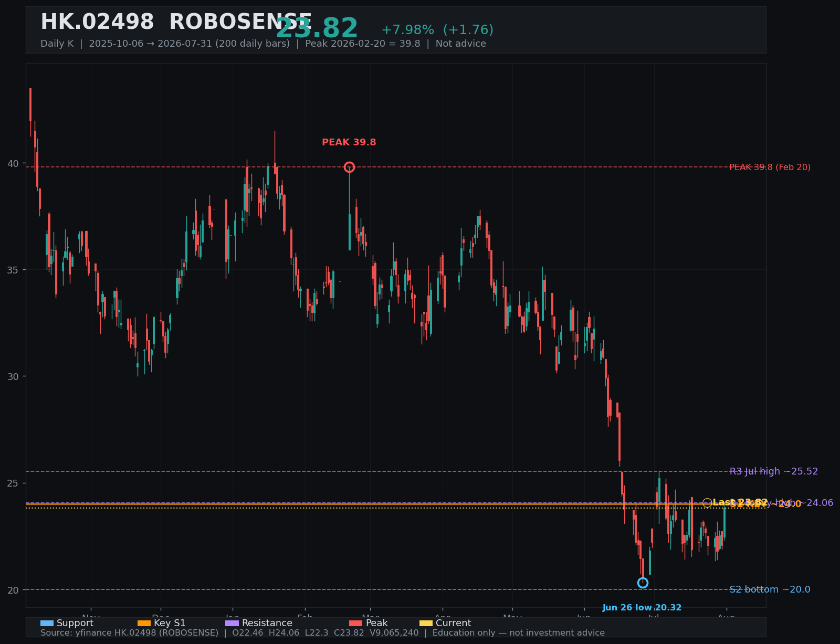Select the purple Resistance legend swatch
The image size is (840, 644).
232,623
